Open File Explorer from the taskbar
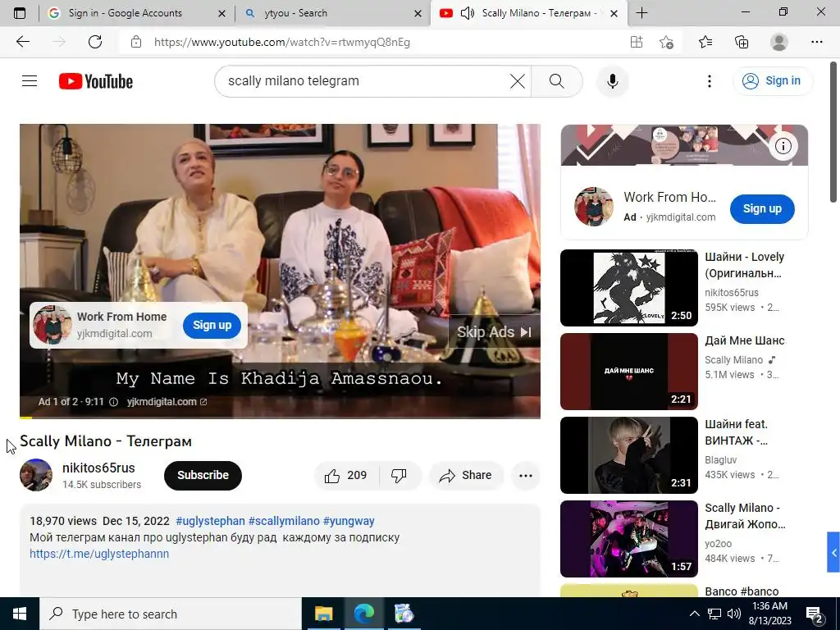Image resolution: width=840 pixels, height=630 pixels. point(323,614)
